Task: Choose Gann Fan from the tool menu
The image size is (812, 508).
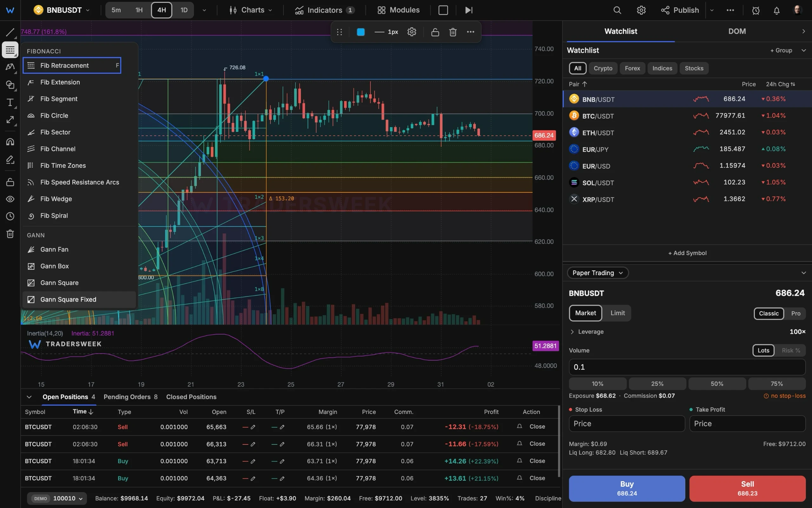Action: tap(79, 250)
